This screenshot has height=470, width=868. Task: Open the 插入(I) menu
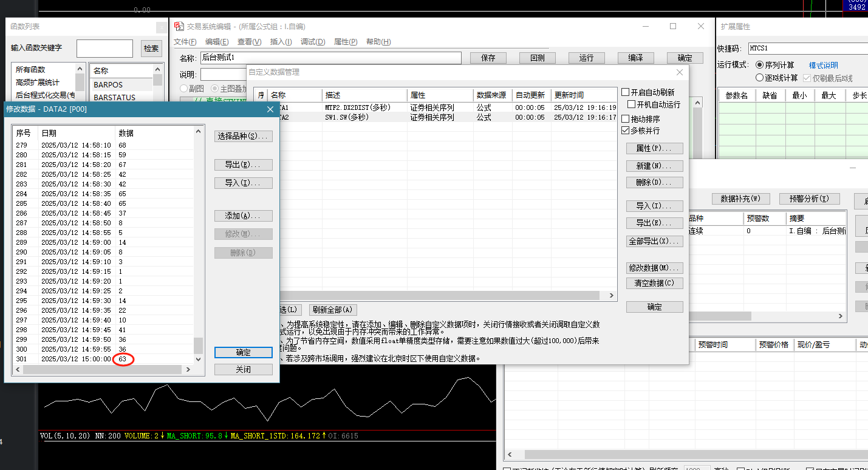[x=281, y=42]
